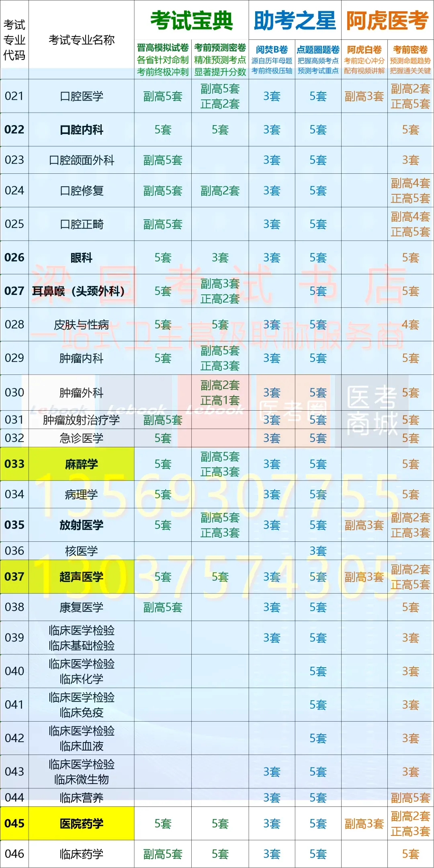The height and width of the screenshot is (868, 434).
Task: Click 4套 in the 皮肤与性病 row
Action: click(x=410, y=325)
